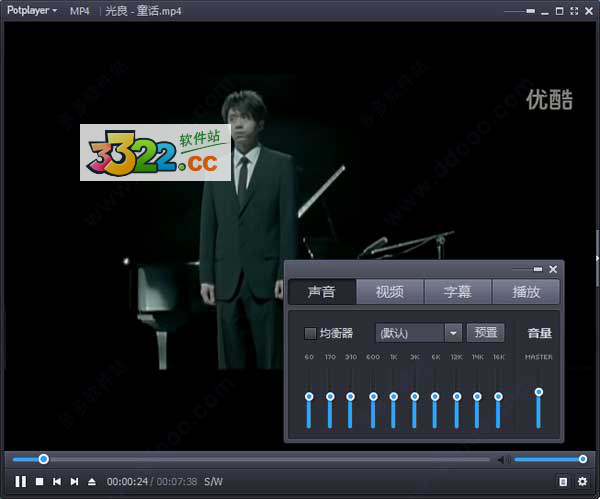Image resolution: width=600 pixels, height=499 pixels.
Task: Click the S/W decoder indicator
Action: pos(213,481)
